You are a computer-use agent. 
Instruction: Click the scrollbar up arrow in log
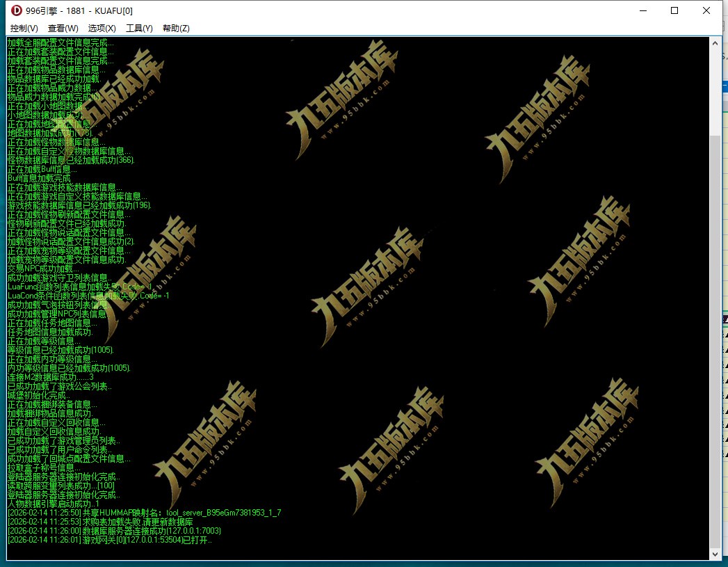point(715,43)
